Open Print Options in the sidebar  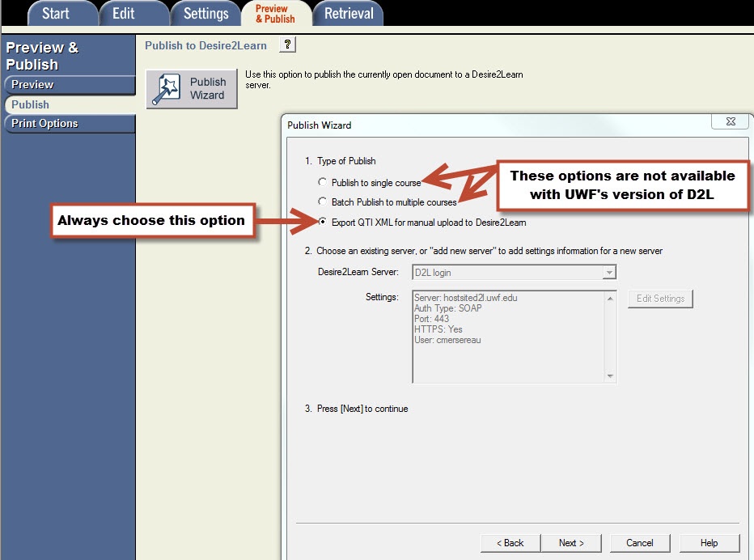point(68,124)
